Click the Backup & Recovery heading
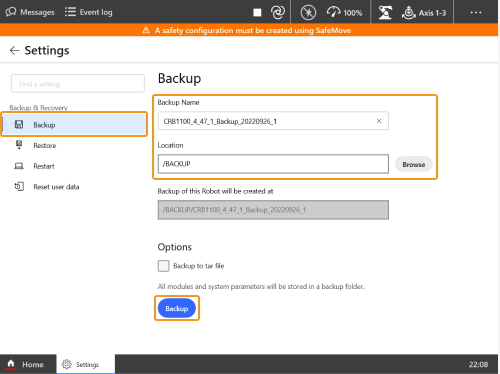The image size is (500, 374). pyautogui.click(x=38, y=108)
